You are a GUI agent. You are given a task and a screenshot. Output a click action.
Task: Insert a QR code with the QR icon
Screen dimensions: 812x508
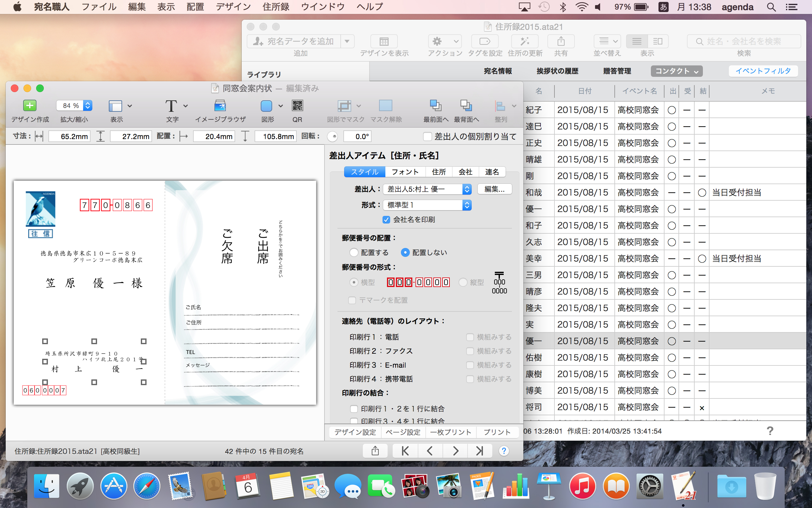297,105
